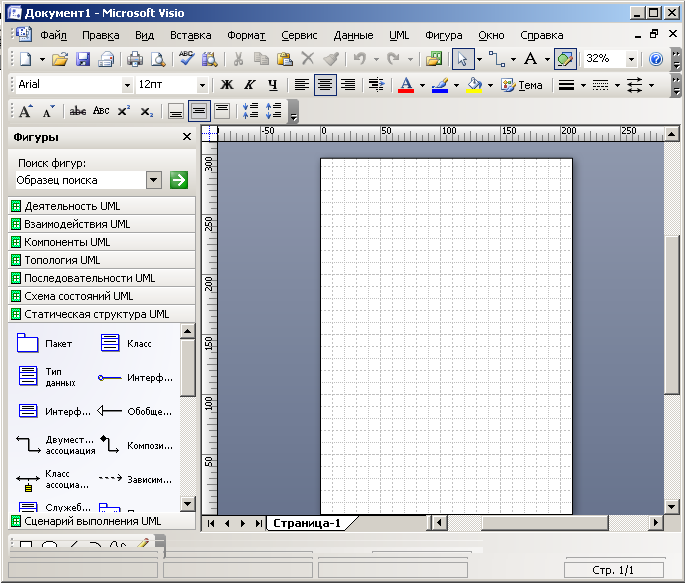Toggle align text to middle
The image size is (685, 583).
pos(199,111)
